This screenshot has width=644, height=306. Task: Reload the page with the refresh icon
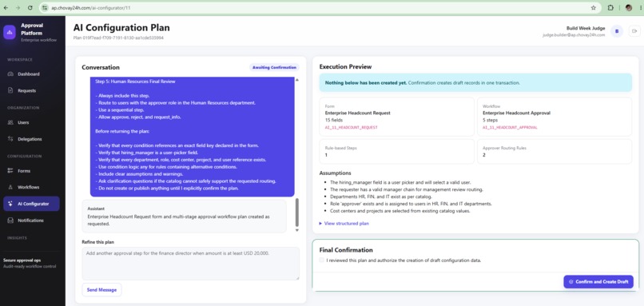coord(30,7)
